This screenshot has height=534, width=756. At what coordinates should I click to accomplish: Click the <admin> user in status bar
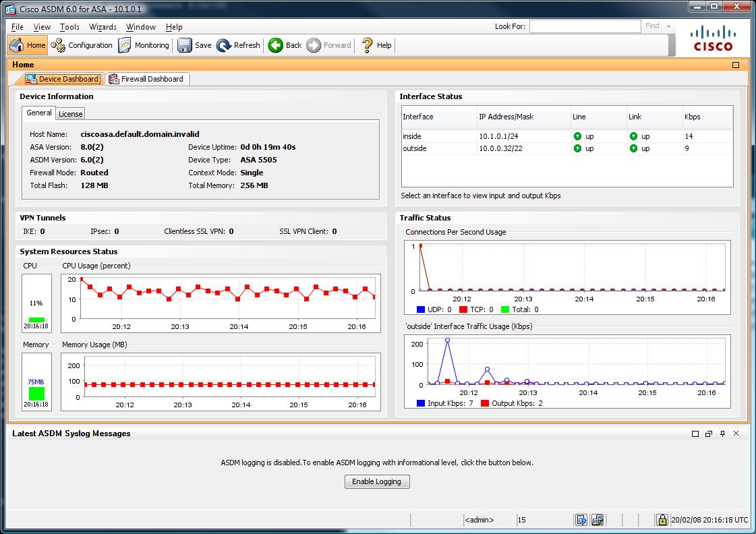(479, 520)
